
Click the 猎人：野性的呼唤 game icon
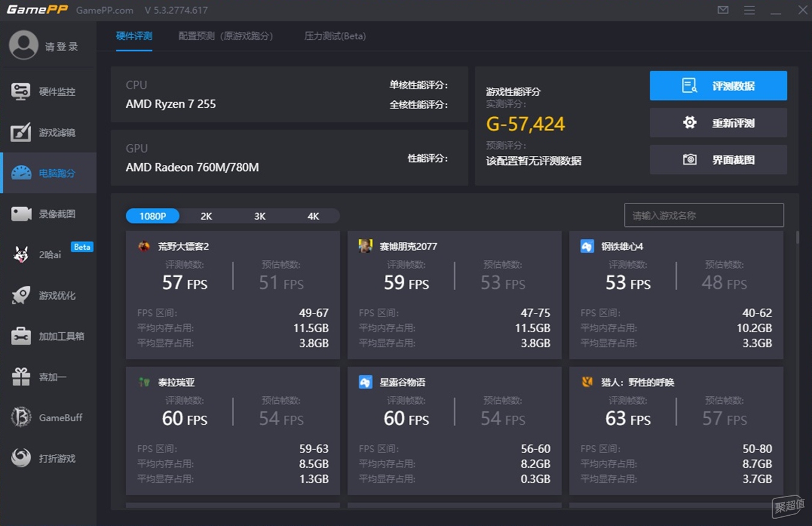(x=587, y=382)
